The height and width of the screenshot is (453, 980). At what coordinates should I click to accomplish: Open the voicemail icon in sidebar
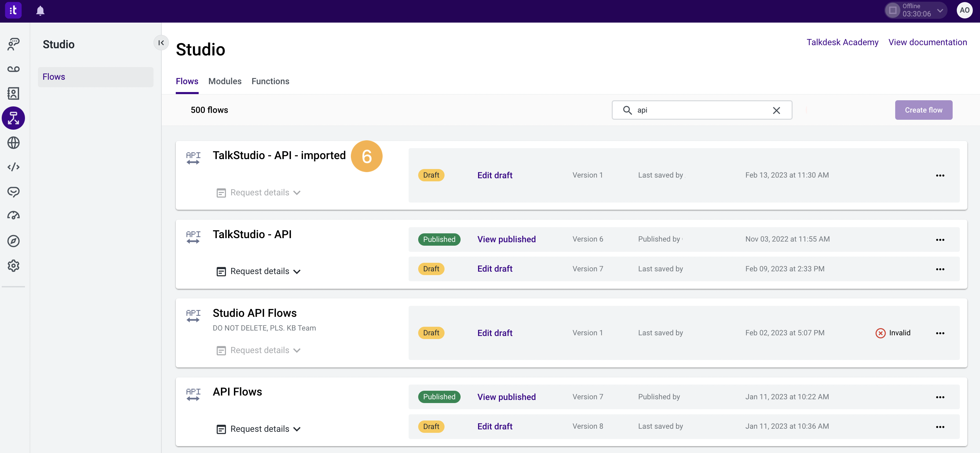[13, 69]
